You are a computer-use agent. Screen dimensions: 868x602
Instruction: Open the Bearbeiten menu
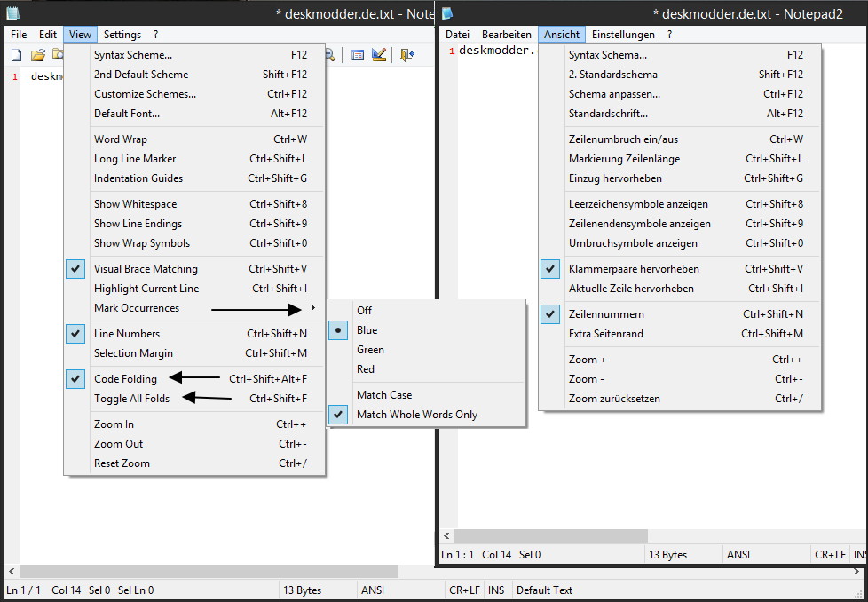coord(507,35)
